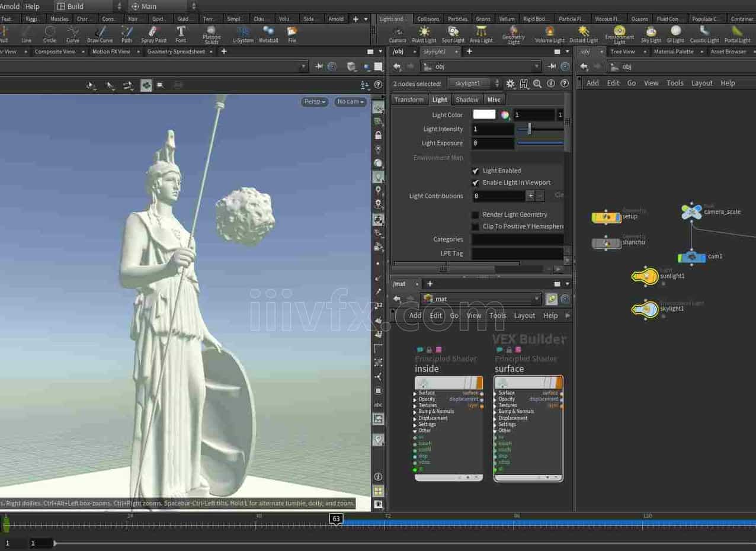Image resolution: width=756 pixels, height=551 pixels.
Task: Click plus button for Light Contributions
Action: coord(530,196)
